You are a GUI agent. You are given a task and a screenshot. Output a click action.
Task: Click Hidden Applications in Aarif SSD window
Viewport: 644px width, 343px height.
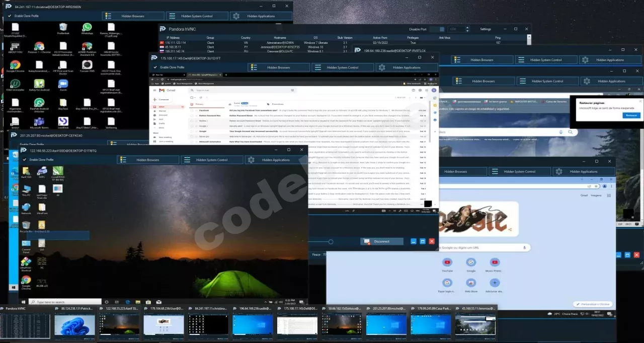275,160
